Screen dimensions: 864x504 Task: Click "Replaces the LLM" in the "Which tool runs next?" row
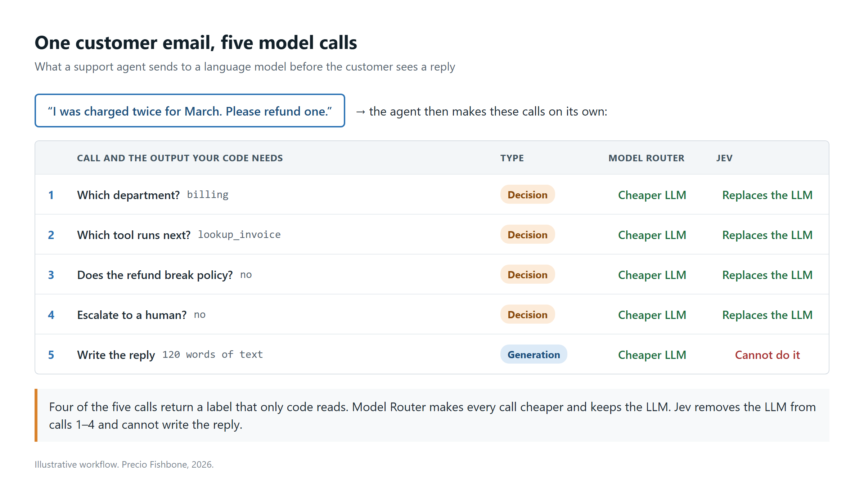point(767,235)
